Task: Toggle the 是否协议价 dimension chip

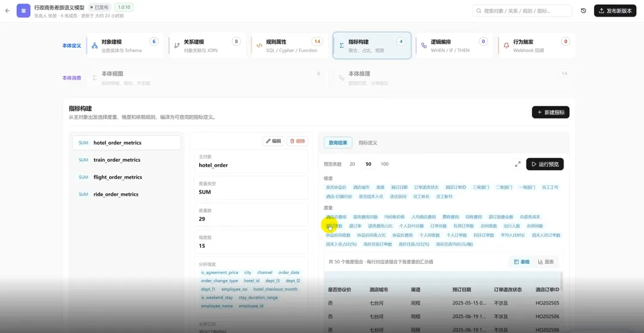Action: [336, 187]
